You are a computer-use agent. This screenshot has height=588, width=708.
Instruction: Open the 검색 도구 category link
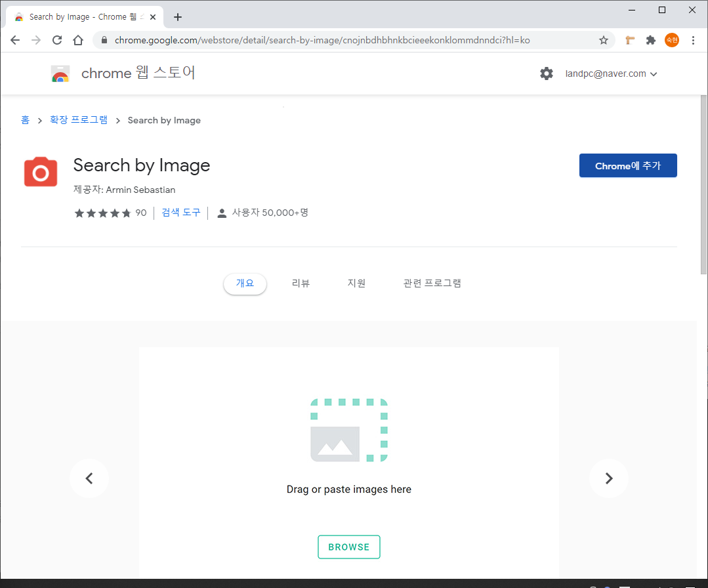[x=180, y=212]
